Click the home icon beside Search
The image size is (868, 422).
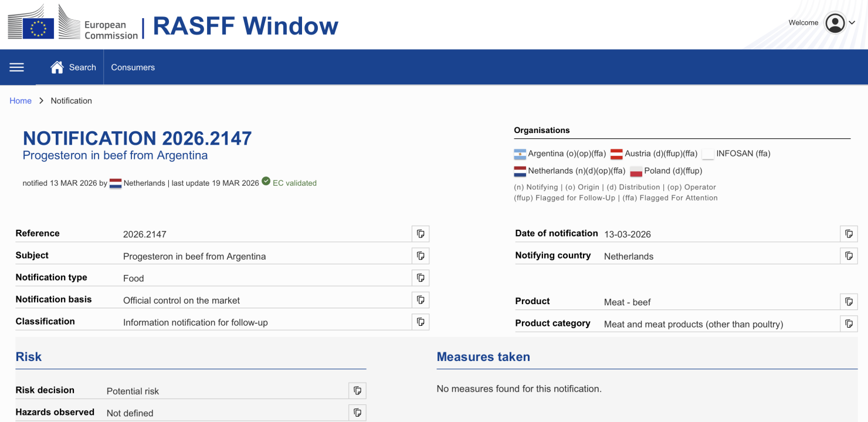click(57, 67)
